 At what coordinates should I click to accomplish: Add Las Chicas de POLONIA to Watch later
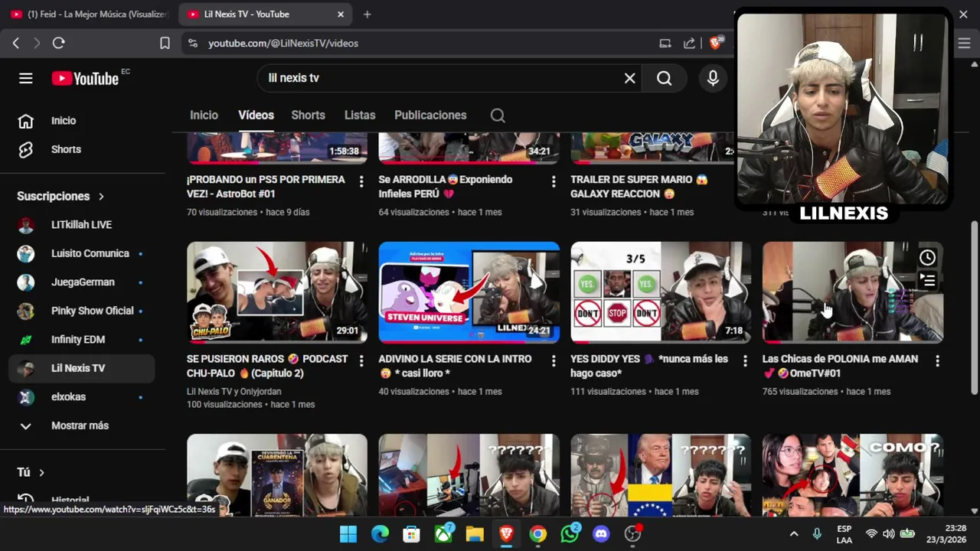coord(927,258)
